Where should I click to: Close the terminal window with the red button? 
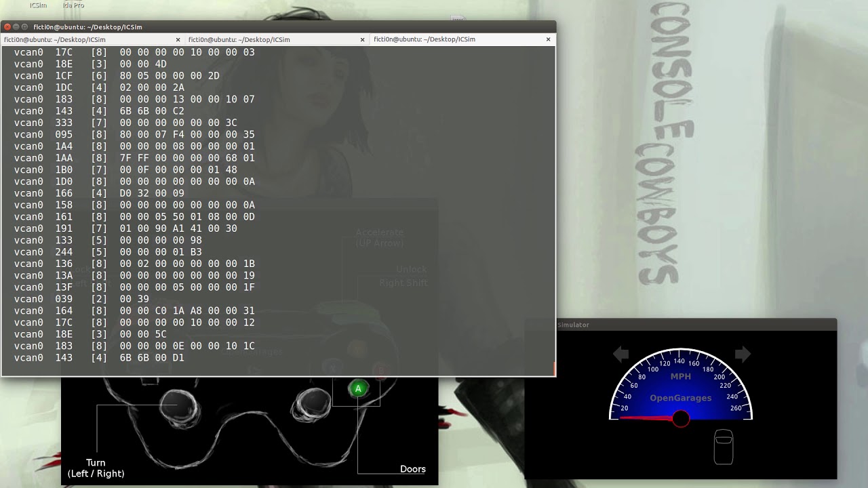coord(7,26)
